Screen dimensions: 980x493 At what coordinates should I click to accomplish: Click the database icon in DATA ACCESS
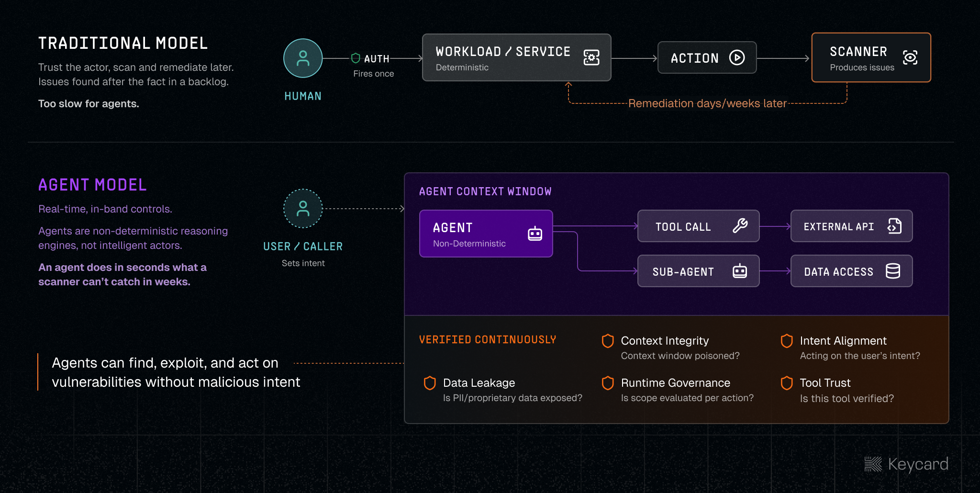point(893,271)
